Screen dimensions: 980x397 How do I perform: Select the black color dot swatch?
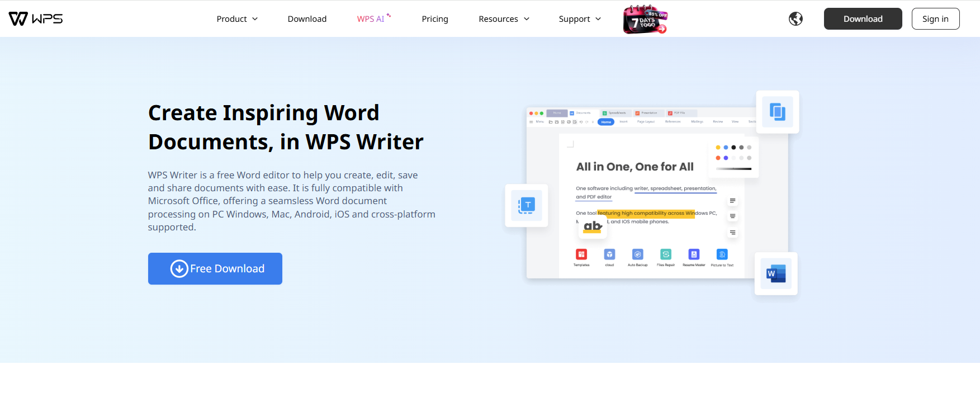tap(733, 148)
